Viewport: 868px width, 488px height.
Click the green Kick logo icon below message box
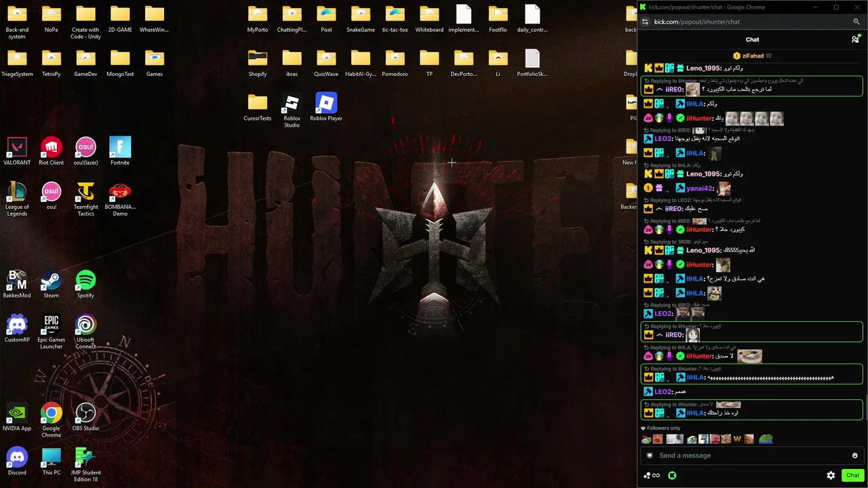point(672,475)
